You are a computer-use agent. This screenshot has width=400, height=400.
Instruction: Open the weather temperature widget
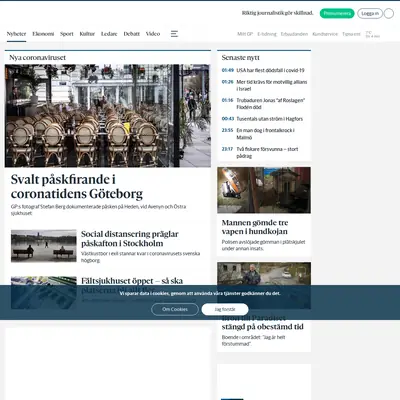[x=373, y=34]
